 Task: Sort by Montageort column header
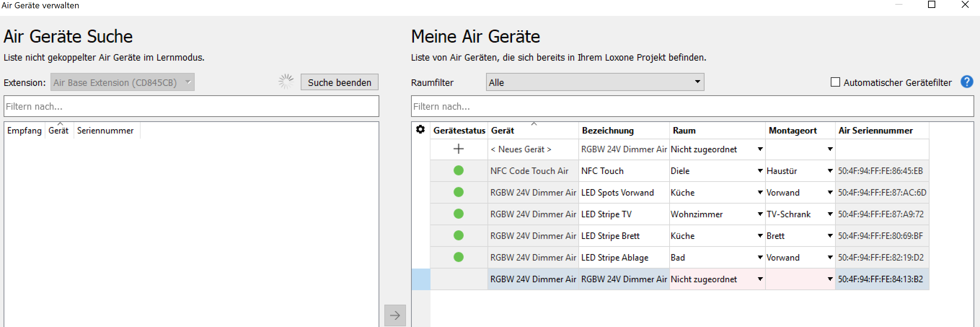[x=800, y=131]
